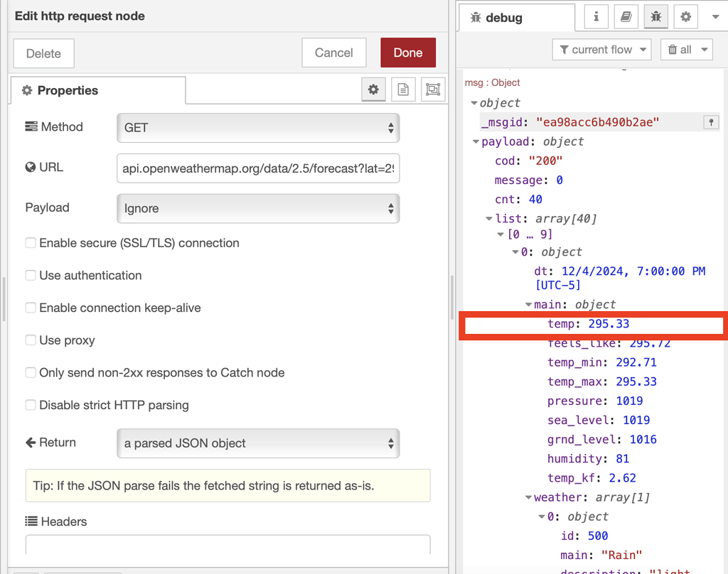
Task: Switch to the Properties tab
Action: 67,90
